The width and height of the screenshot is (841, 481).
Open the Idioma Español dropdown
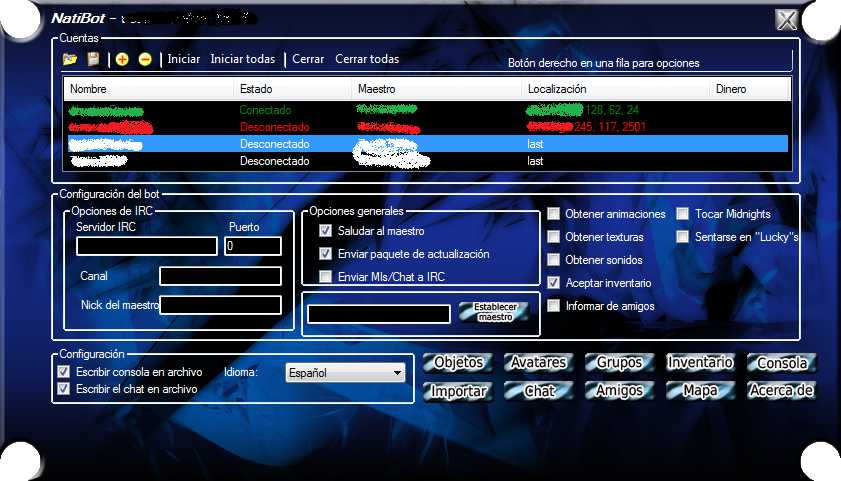pos(345,373)
